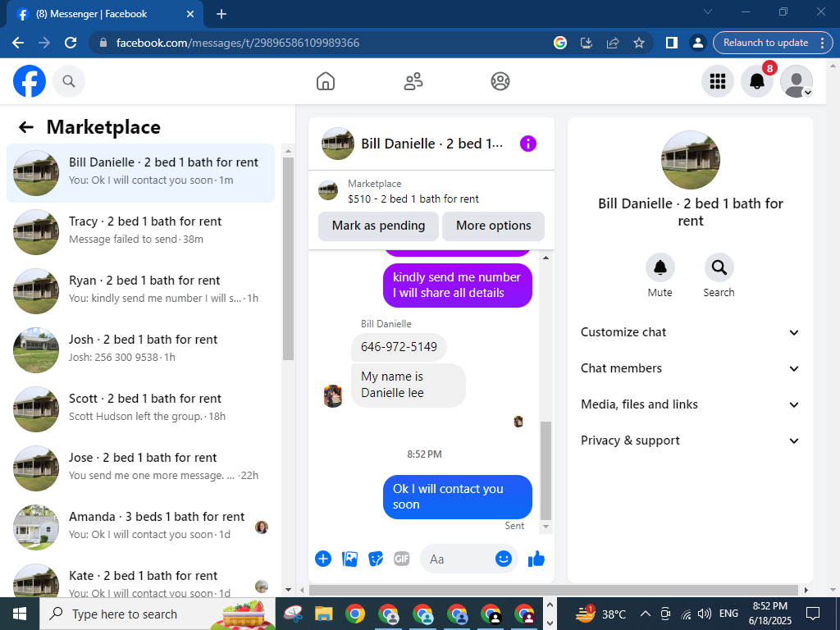Click the Facebook logo
840x630 pixels.
[30, 81]
